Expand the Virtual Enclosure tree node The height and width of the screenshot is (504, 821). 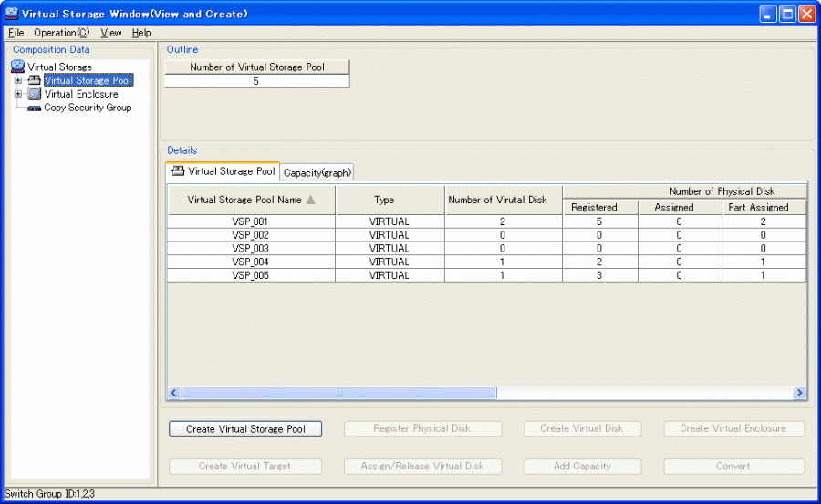[x=17, y=94]
